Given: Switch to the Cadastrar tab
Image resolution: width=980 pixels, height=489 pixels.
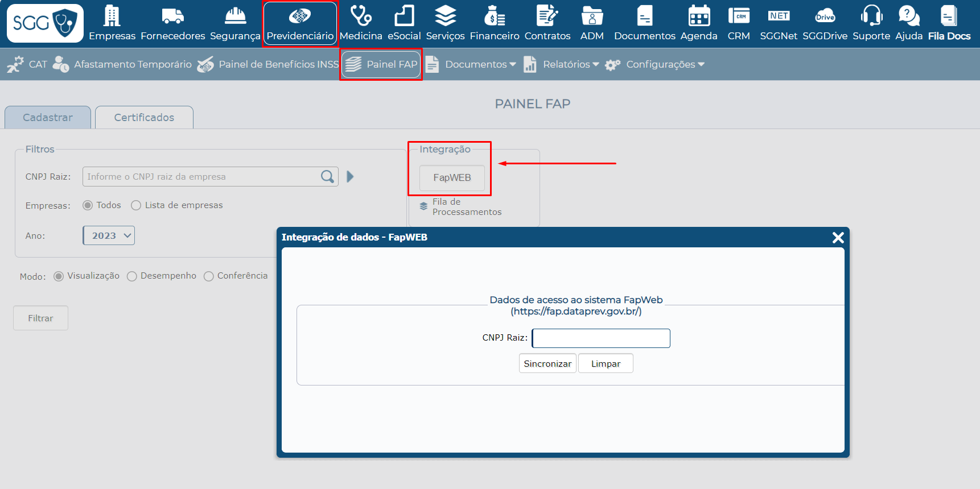Looking at the screenshot, I should coord(48,117).
